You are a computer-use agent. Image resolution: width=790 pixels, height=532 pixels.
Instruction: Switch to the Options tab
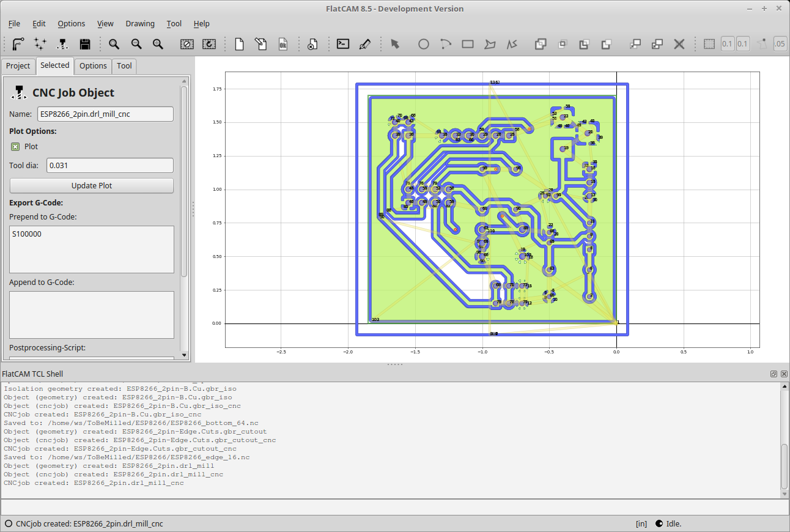(93, 65)
